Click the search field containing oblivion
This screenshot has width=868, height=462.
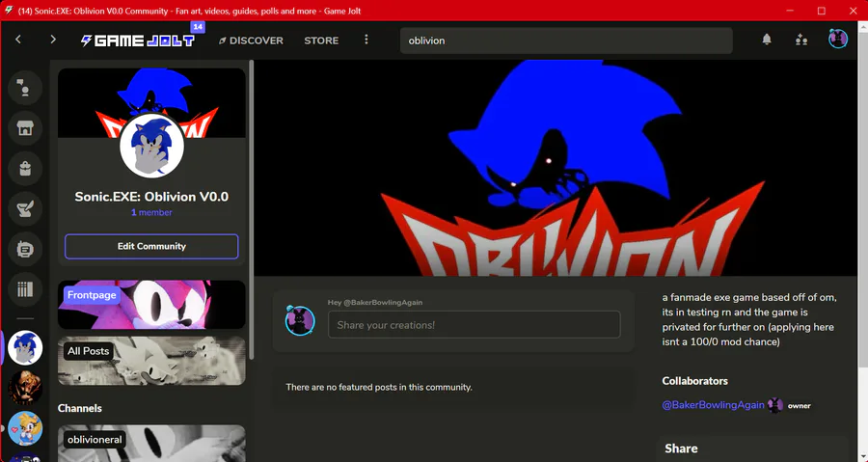coord(566,41)
